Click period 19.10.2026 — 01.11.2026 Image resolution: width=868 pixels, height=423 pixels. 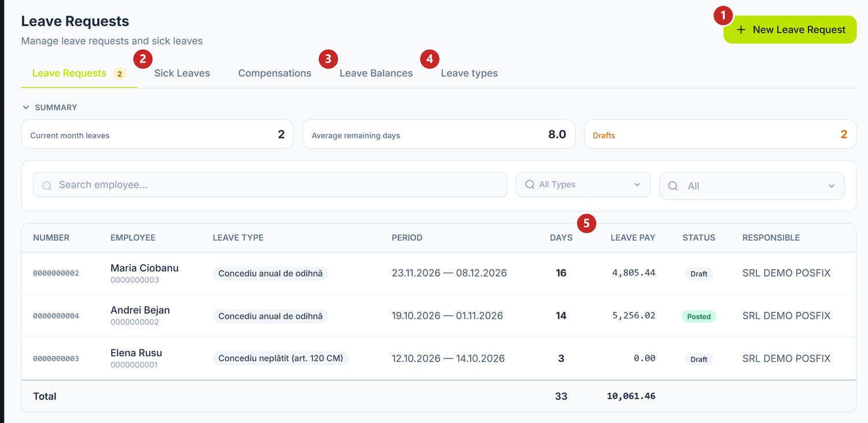point(447,316)
